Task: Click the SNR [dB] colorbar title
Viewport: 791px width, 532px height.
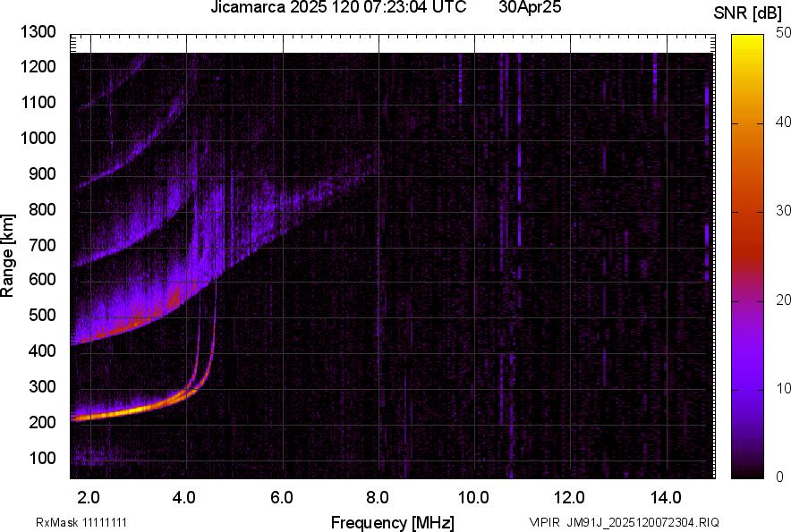Action: [748, 13]
